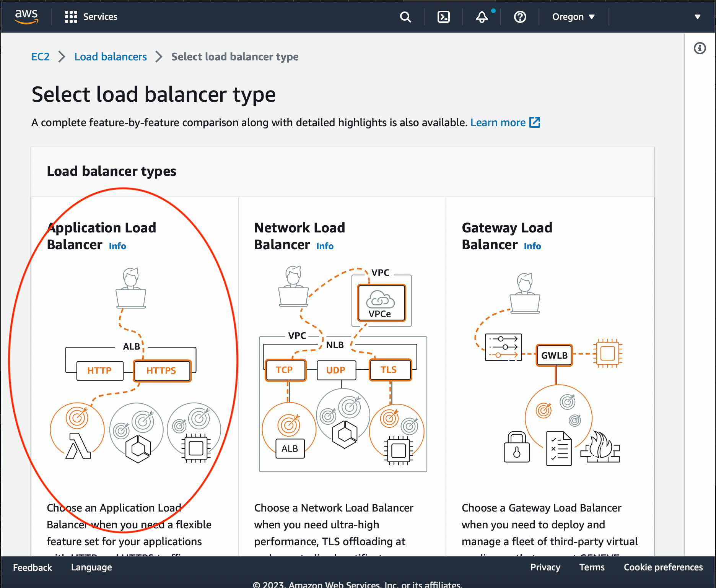Click the external link icon beside Learn more
The image size is (716, 588).
tap(535, 122)
